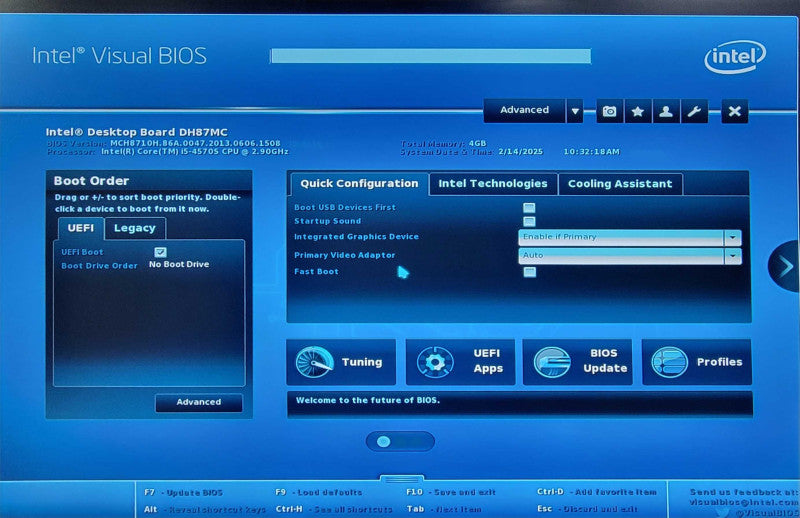Click the Alt Reveal shortcut keys text

[205, 509]
